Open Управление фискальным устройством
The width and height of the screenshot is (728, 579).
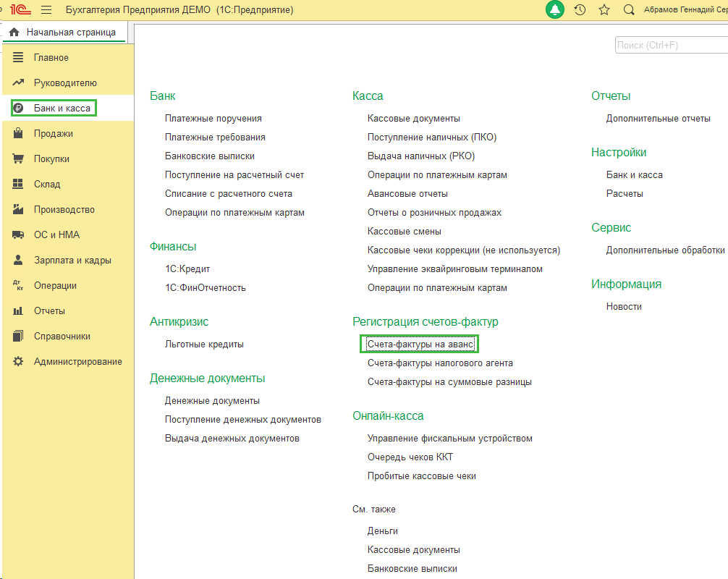pos(450,439)
